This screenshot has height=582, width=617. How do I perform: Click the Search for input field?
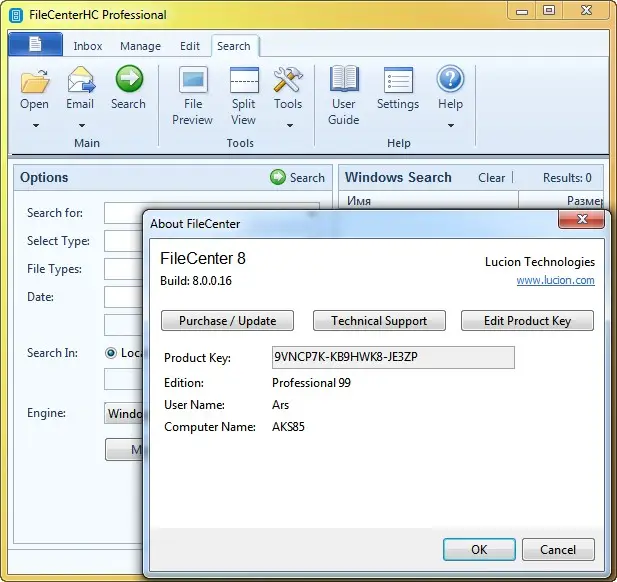point(212,212)
